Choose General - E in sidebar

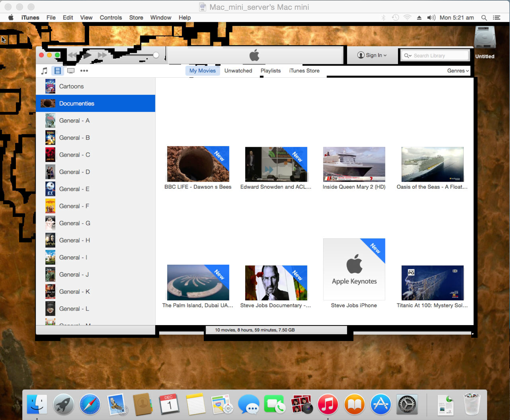pyautogui.click(x=96, y=189)
